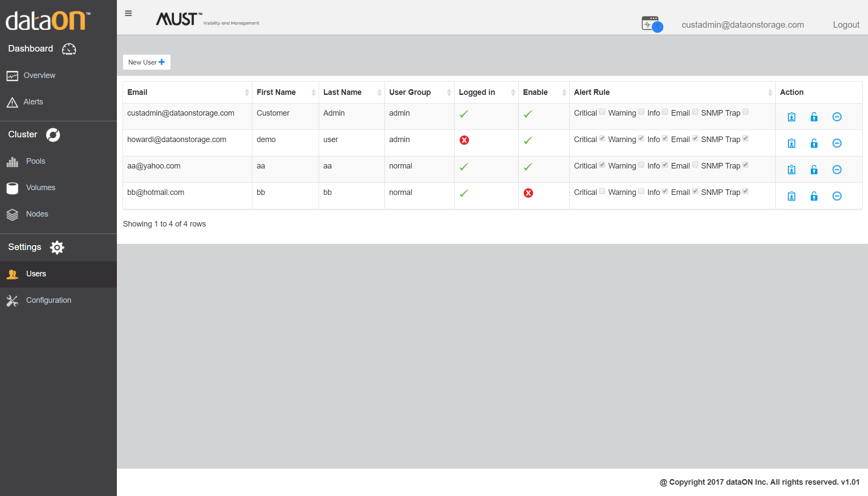Click the Cluster refresh icon
This screenshot has width=868, height=496.
point(53,135)
